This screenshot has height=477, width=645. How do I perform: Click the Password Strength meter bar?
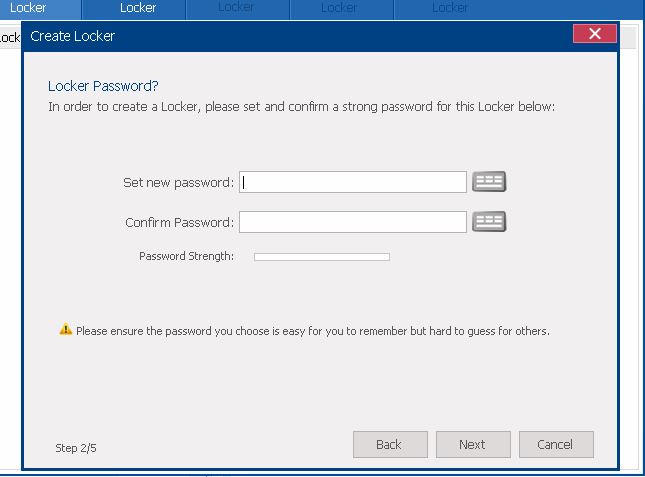point(321,257)
